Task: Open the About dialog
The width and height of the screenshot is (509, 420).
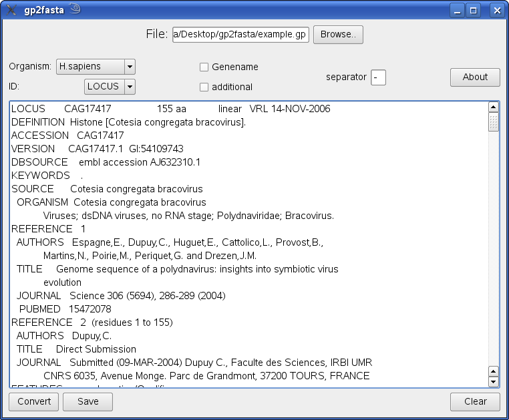Action: click(x=475, y=77)
